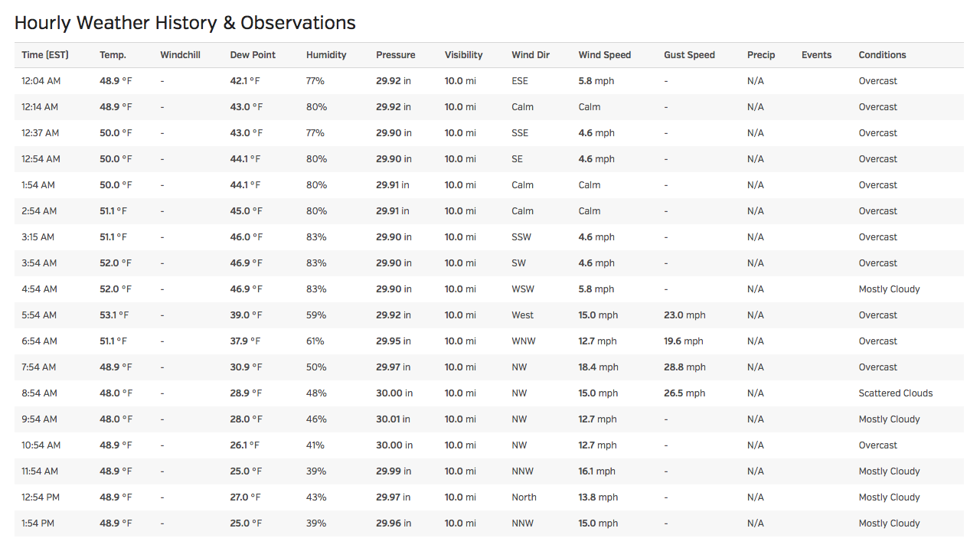Click the Gust Speed column header
This screenshot has height=538, width=980.
689,55
